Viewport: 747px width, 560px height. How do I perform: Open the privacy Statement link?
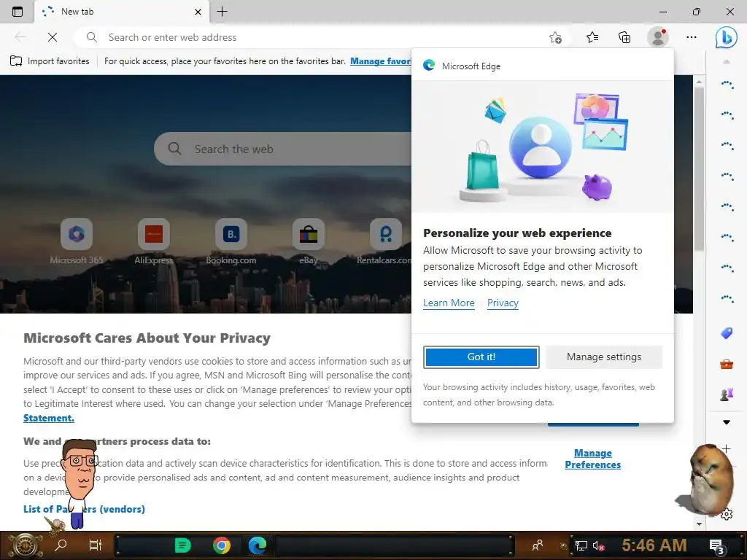(x=49, y=418)
